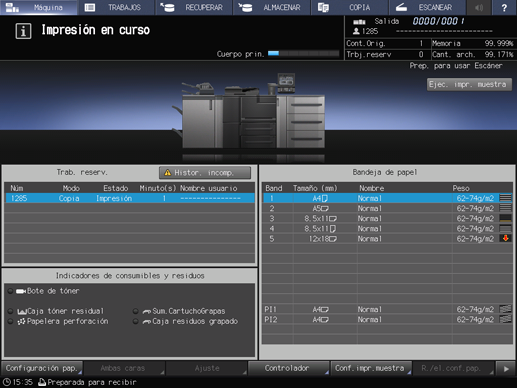Select paper tray 2 A5 row
This screenshot has height=388, width=517.
pos(388,208)
